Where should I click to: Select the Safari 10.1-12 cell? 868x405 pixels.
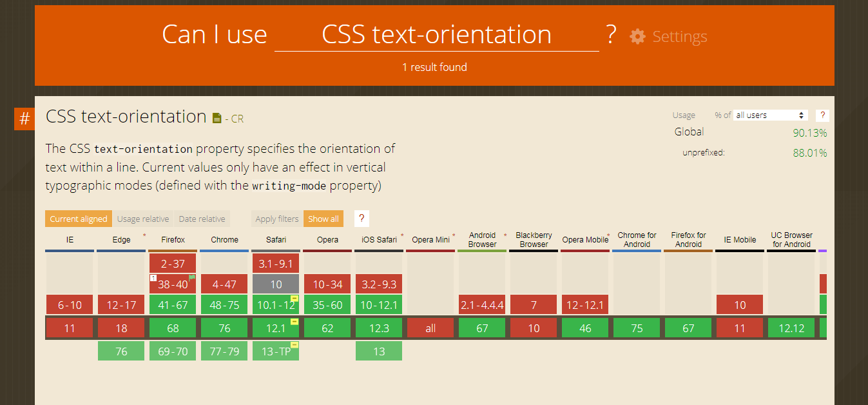[x=276, y=305]
